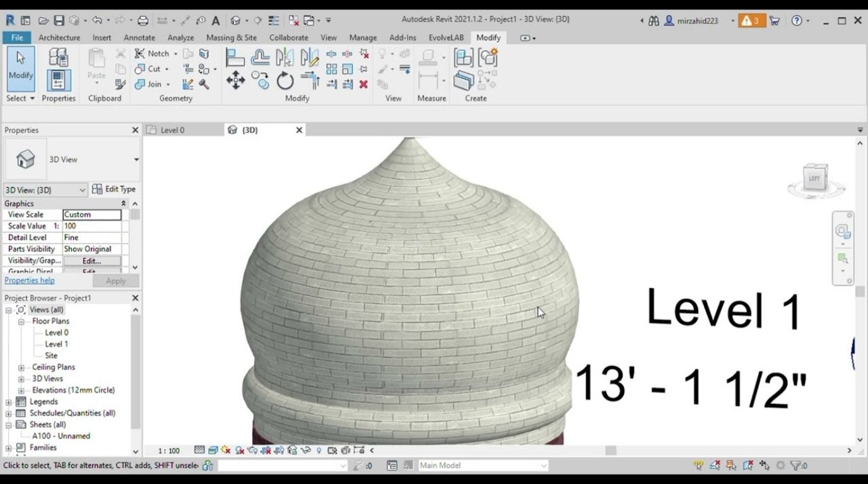
Task: Select the Rotate tool
Action: point(285,81)
